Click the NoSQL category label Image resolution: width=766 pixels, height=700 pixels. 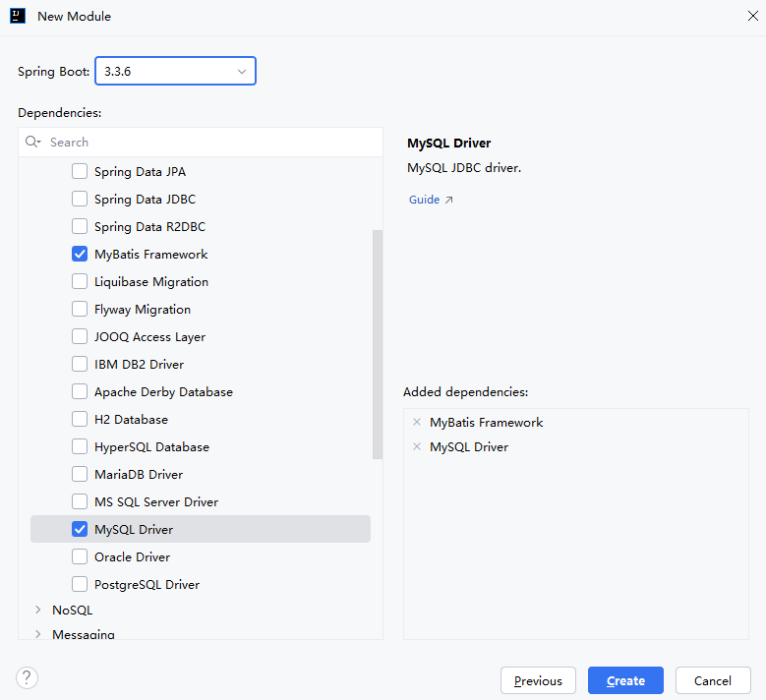[73, 611]
